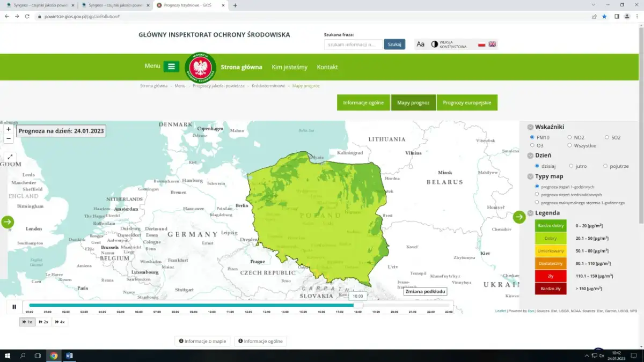Switch to the 'Prognozy europejskie' tab
The image size is (644, 362).
click(466, 102)
